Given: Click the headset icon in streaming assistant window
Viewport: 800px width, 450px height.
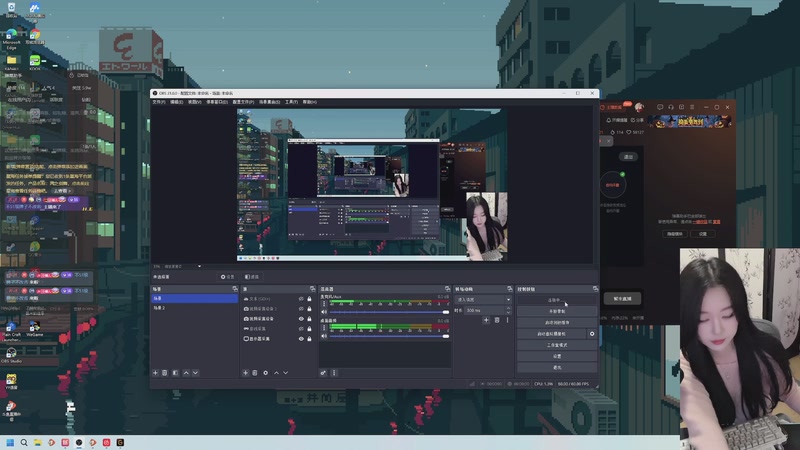Looking at the screenshot, I should [671, 107].
